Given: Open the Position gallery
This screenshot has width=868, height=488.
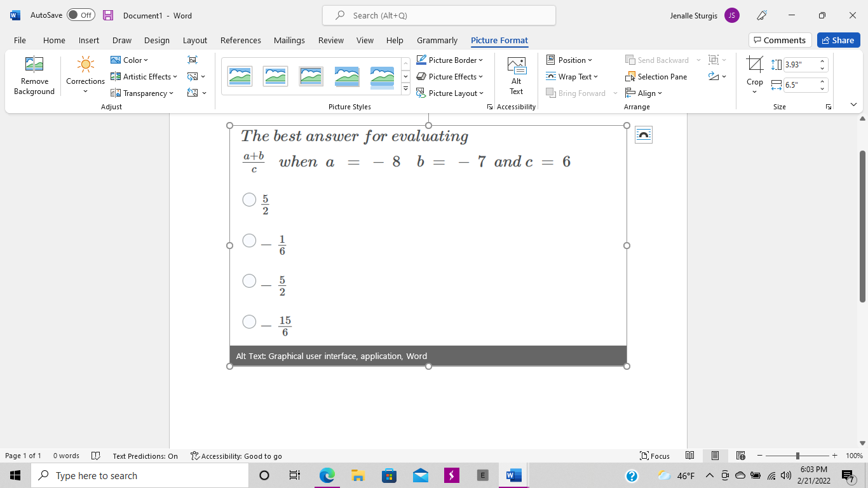Looking at the screenshot, I should coord(571,60).
